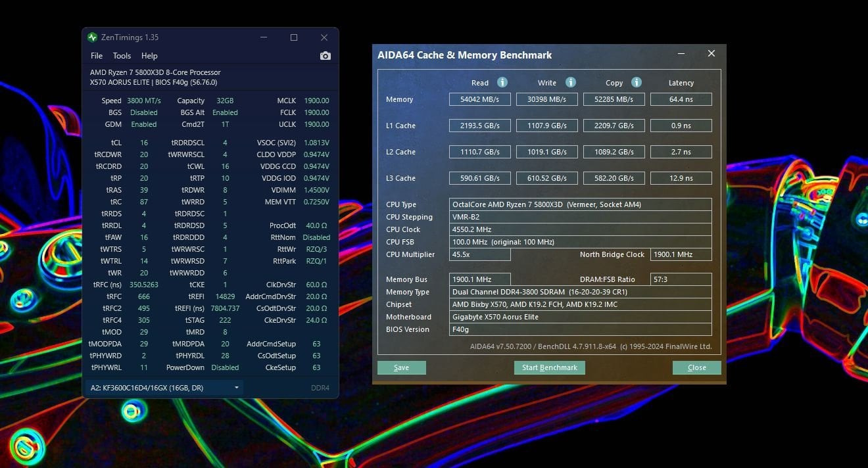Click the CPU Clock field 4550.2 MHz
The image size is (868, 468).
[x=581, y=229]
